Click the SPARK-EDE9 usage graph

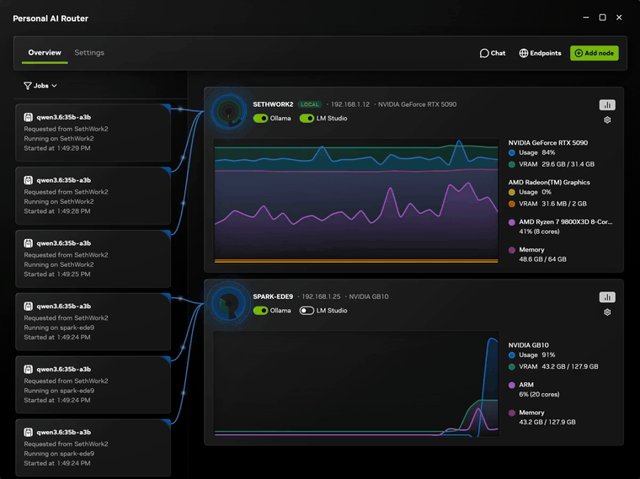[356, 384]
